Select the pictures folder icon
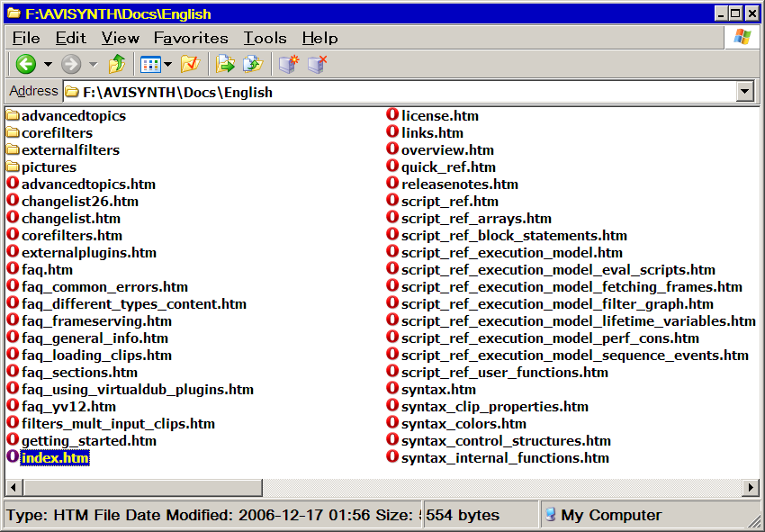The image size is (765, 532). (x=13, y=167)
